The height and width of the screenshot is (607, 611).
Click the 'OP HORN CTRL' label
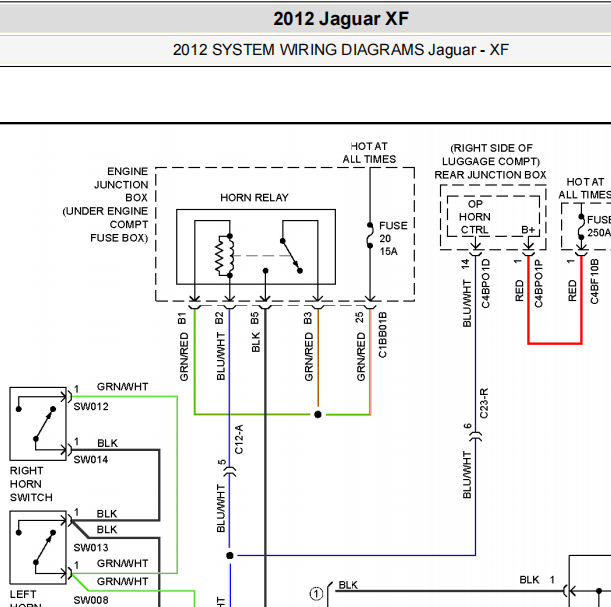point(475,217)
